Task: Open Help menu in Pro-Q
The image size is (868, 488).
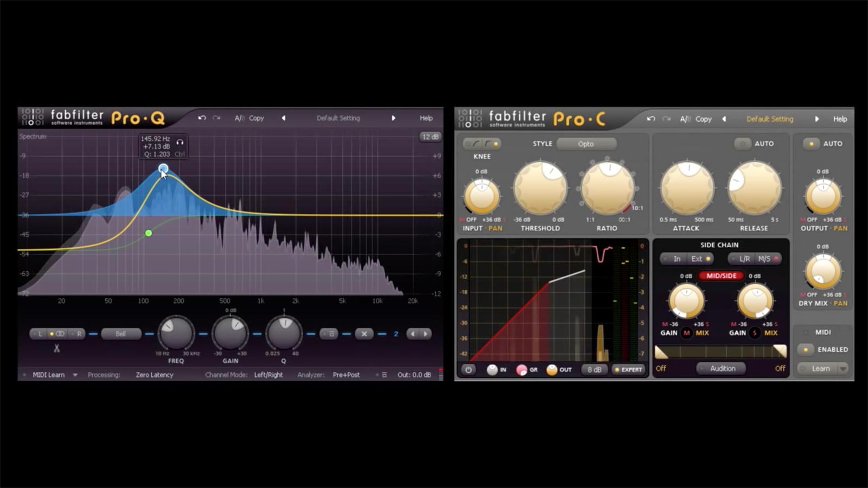Action: [x=426, y=118]
